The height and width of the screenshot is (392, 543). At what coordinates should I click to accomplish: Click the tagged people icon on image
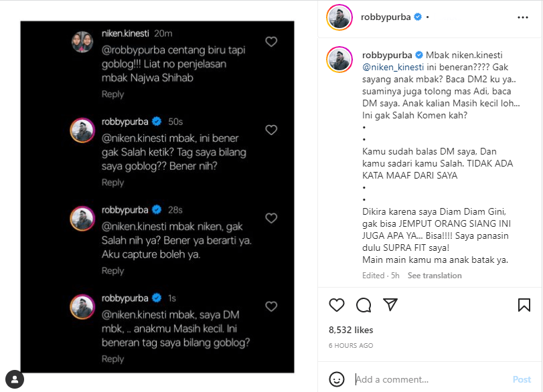(15, 379)
